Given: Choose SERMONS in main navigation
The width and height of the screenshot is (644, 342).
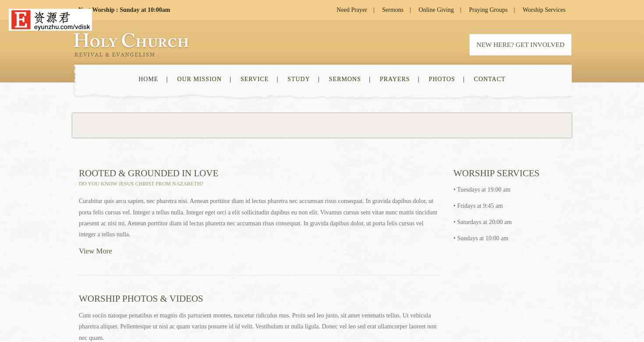Looking at the screenshot, I should 345,79.
